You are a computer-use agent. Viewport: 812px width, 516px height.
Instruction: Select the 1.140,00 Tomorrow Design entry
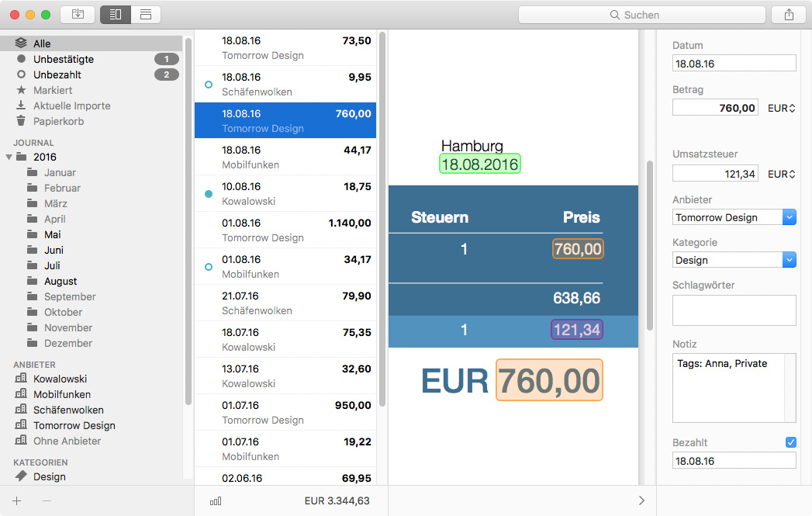(x=285, y=230)
